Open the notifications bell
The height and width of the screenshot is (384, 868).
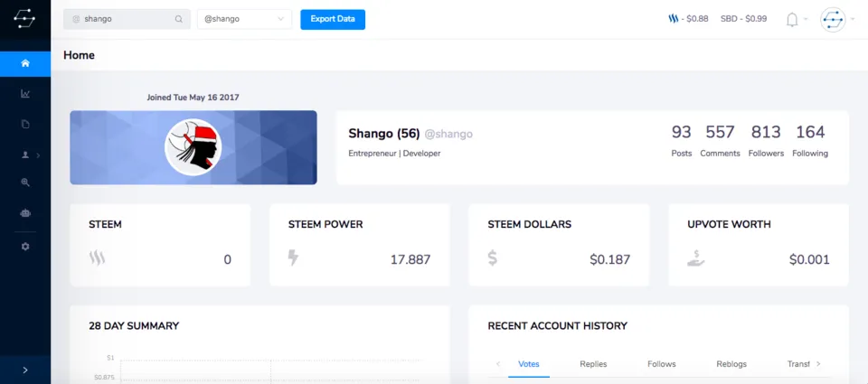(792, 20)
